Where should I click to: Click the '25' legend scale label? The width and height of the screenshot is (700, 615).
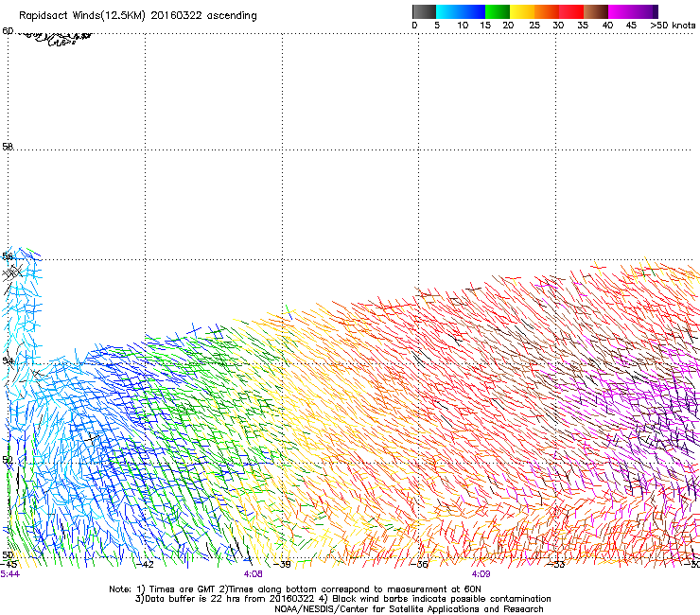(534, 25)
